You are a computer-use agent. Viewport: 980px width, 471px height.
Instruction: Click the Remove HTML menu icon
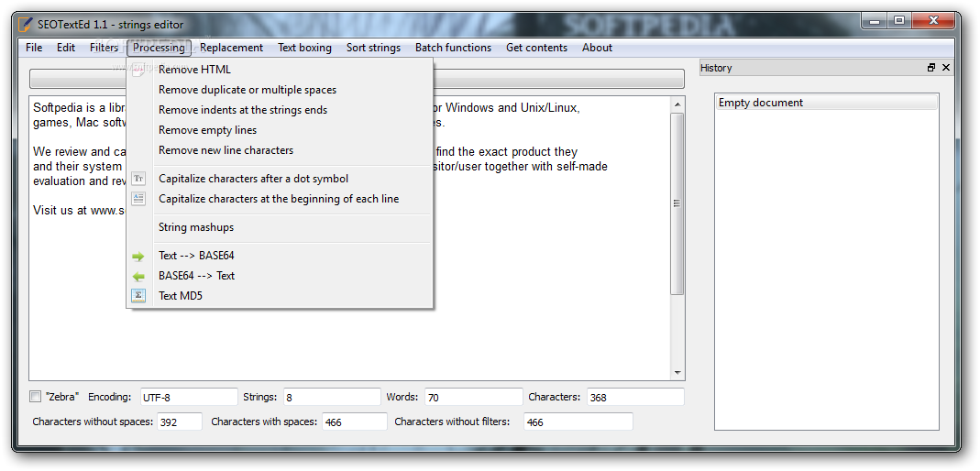pos(138,70)
